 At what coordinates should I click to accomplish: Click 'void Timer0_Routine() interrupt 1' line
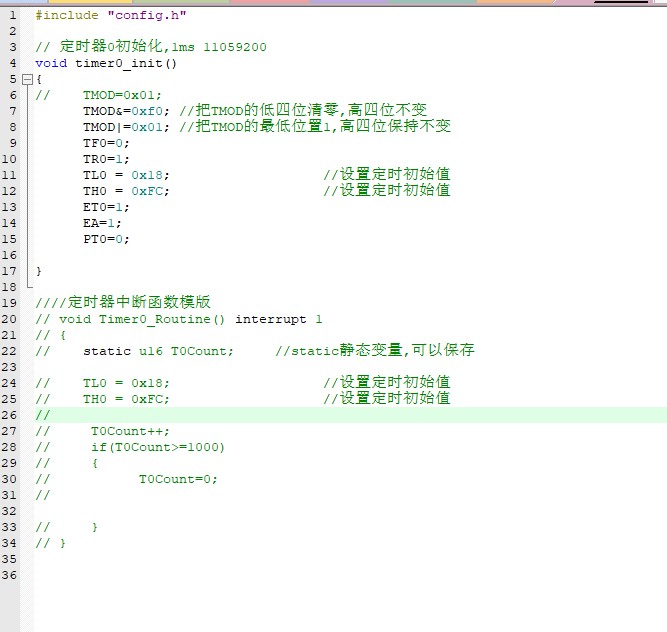pyautogui.click(x=179, y=319)
